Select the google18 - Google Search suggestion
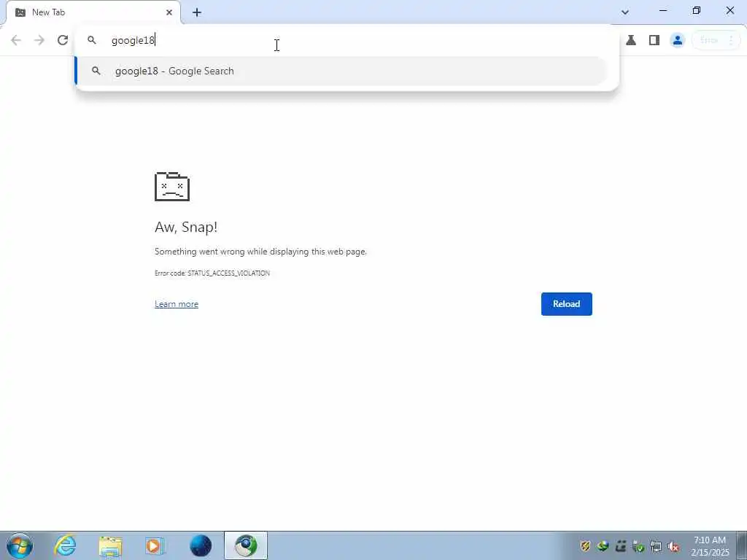 coord(341,71)
